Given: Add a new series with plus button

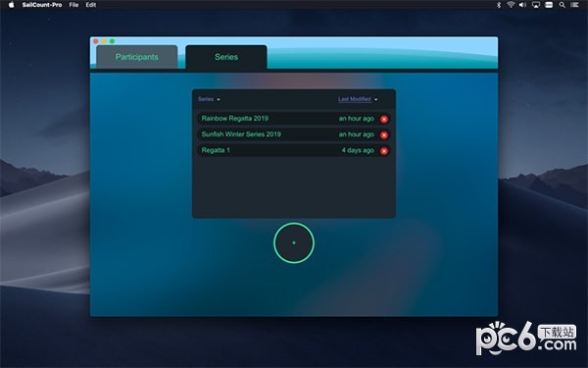Looking at the screenshot, I should 294,243.
